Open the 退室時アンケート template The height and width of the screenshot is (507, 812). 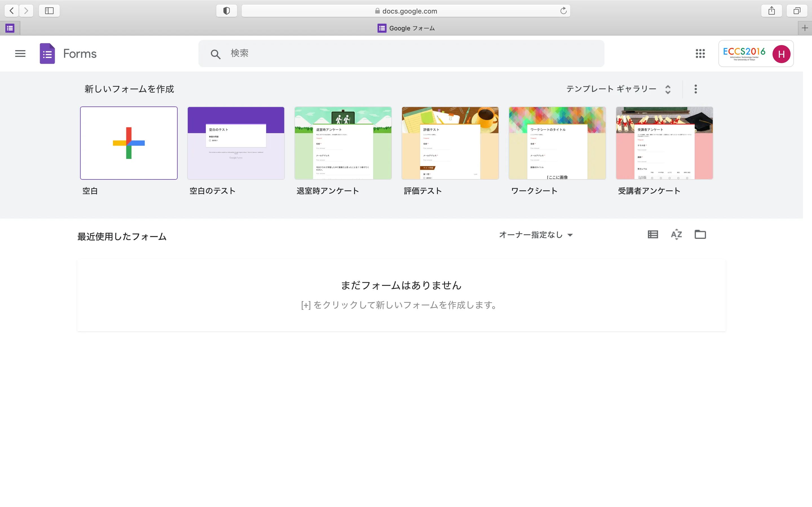(343, 143)
